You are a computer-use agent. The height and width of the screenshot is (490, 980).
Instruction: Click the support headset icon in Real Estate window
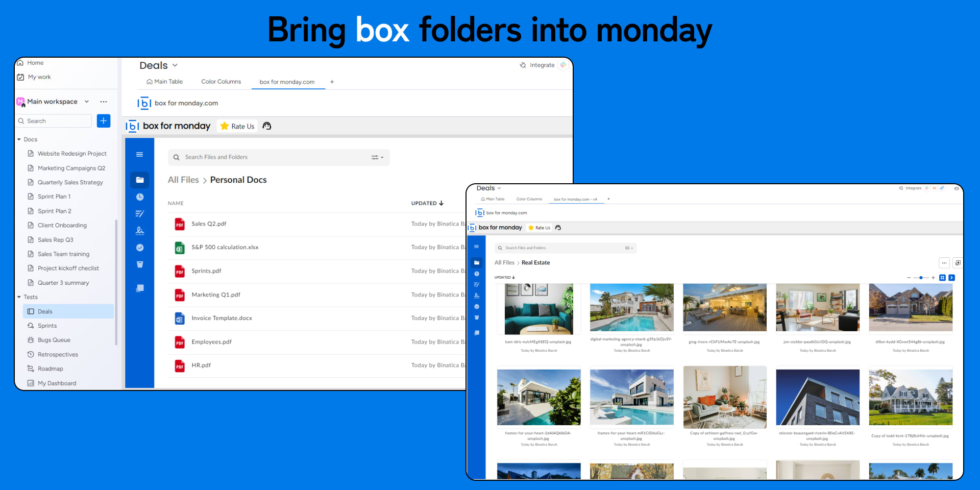point(558,228)
